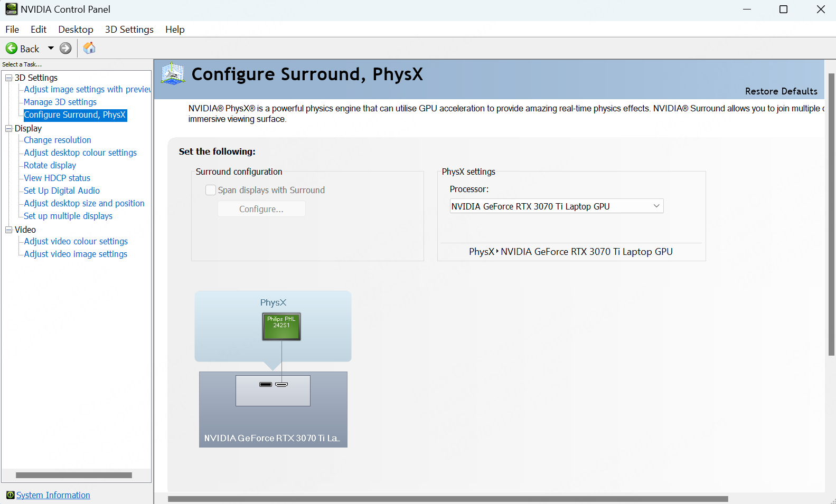Open the 3D Settings menu

pos(129,30)
